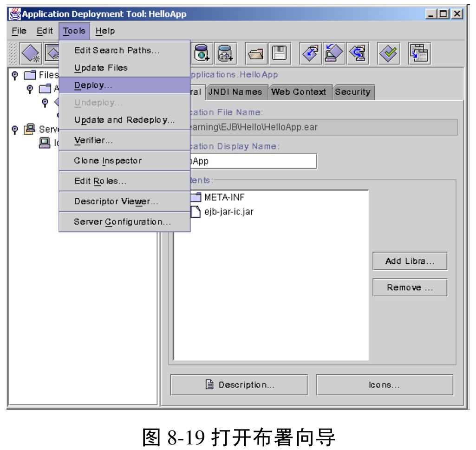Choose Update and Redeploy... menu item
The image size is (476, 450).
[124, 120]
